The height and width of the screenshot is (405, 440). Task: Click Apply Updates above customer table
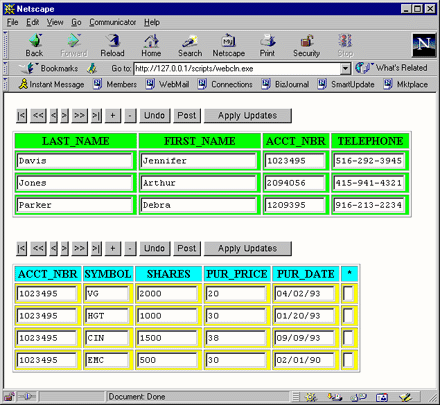point(248,116)
